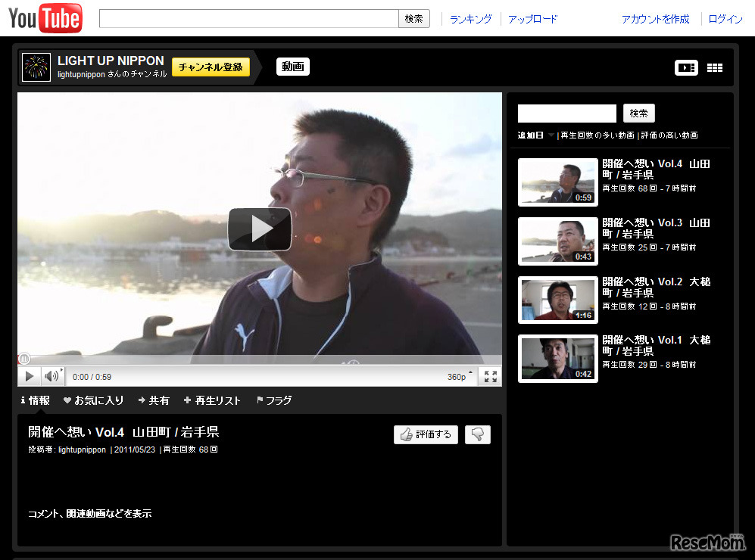Select the 情報 tab
The image size is (755, 560).
35,400
